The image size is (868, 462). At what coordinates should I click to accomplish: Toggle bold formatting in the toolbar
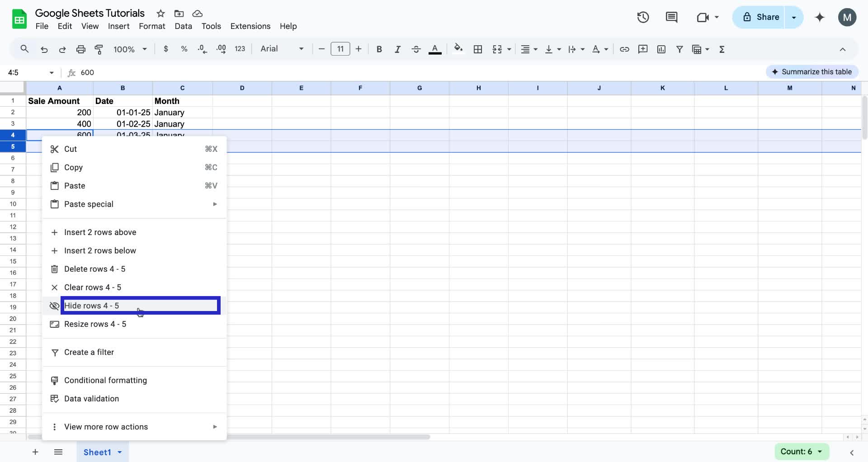pos(379,49)
